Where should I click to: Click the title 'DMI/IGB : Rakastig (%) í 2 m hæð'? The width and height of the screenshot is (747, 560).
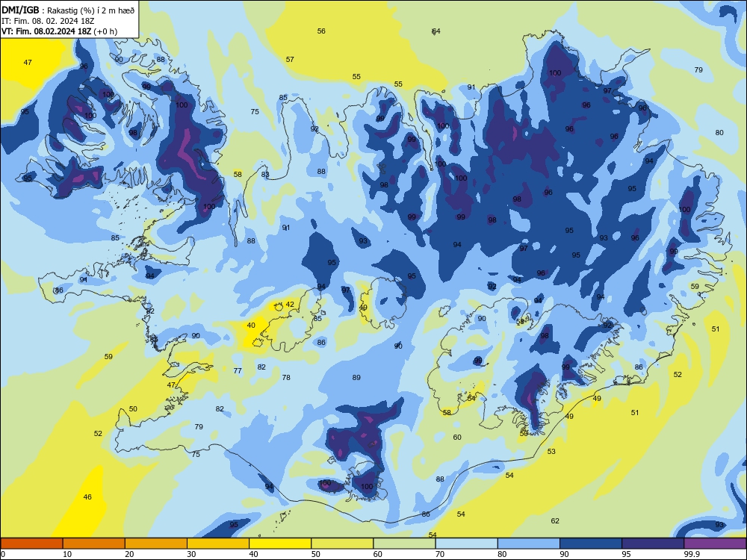coord(68,10)
